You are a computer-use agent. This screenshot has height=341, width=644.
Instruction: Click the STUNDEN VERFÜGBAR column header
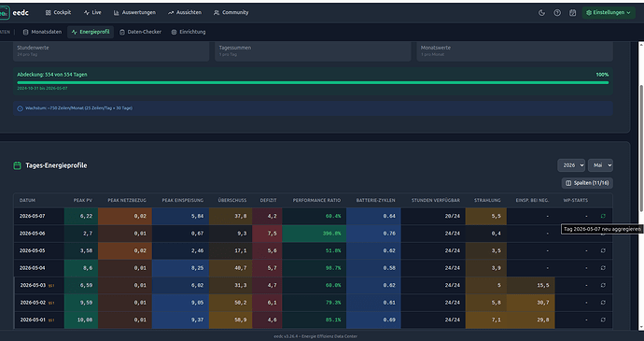(x=436, y=200)
